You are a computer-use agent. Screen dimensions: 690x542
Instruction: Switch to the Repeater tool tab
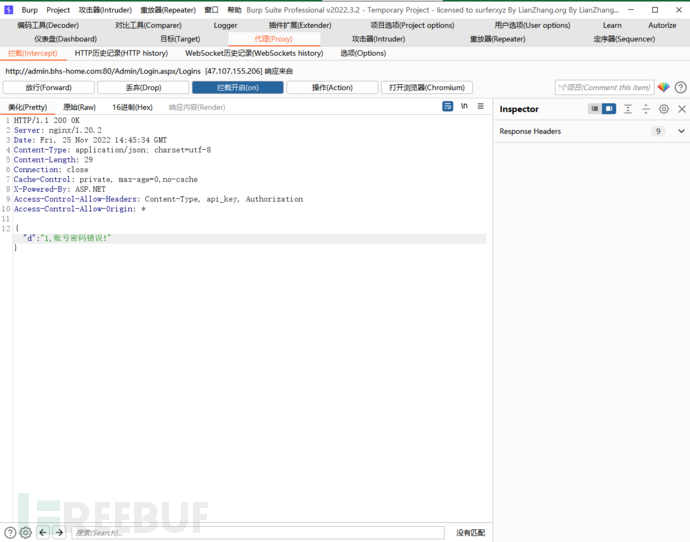(x=497, y=39)
